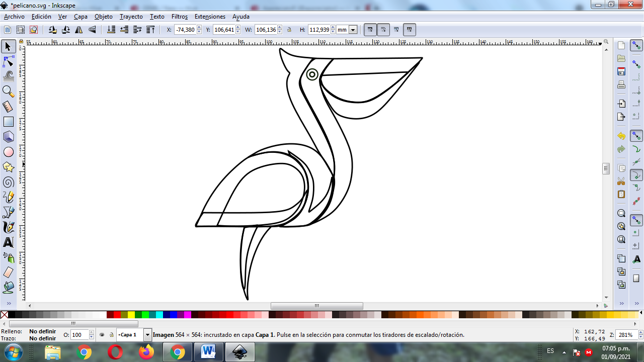Click Deselect icon in top toolbar
Screen dimensions: 644x362
33,30
